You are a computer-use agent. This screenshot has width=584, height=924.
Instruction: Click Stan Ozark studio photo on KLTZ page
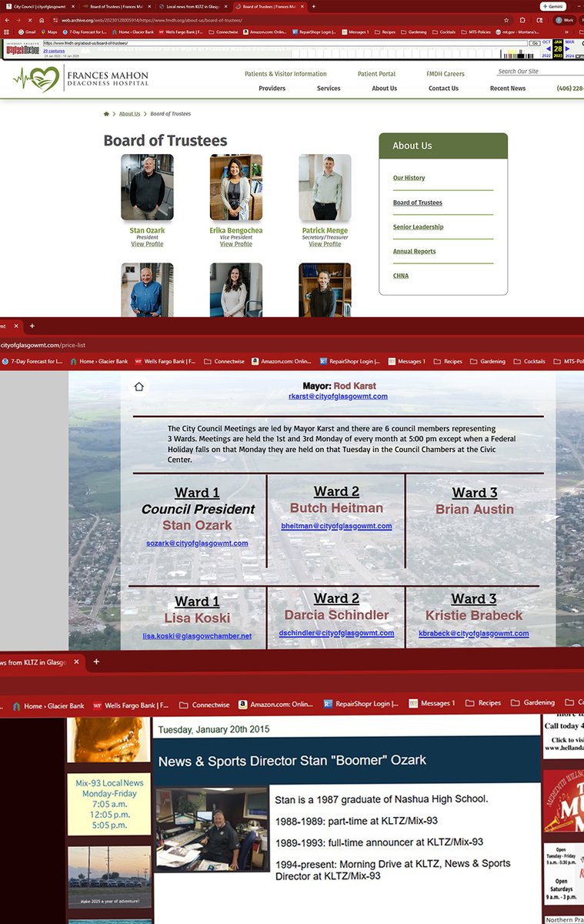[x=212, y=829]
